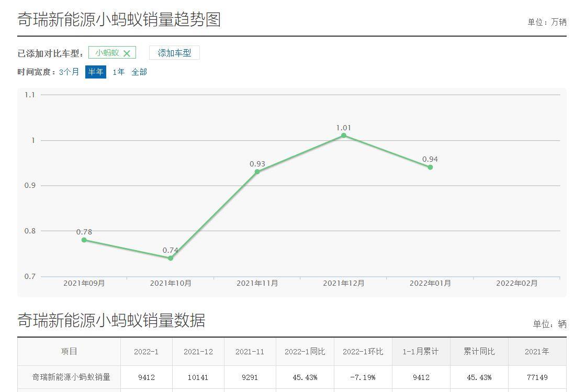
Task: Show 全部 time range data
Action: click(139, 72)
